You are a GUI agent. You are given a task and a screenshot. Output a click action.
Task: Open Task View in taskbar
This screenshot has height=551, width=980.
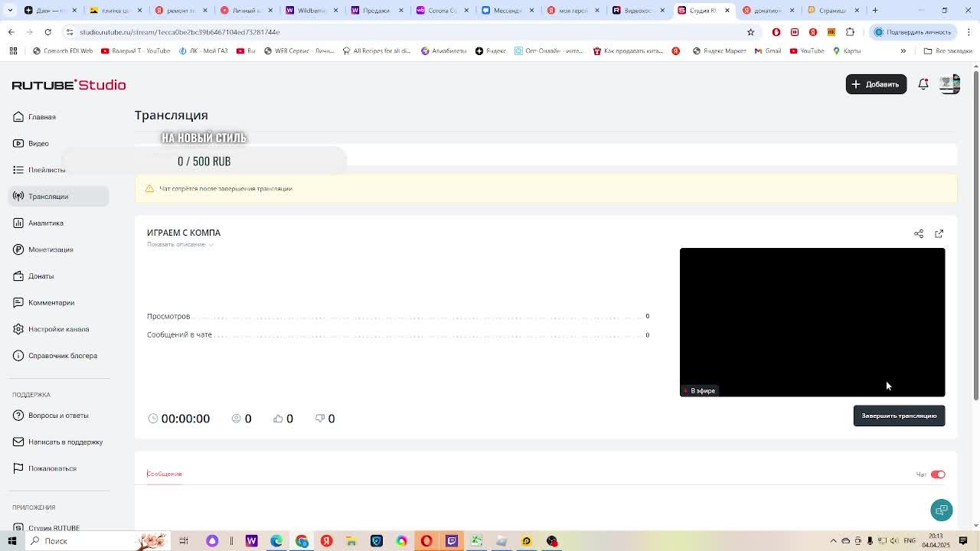184,541
